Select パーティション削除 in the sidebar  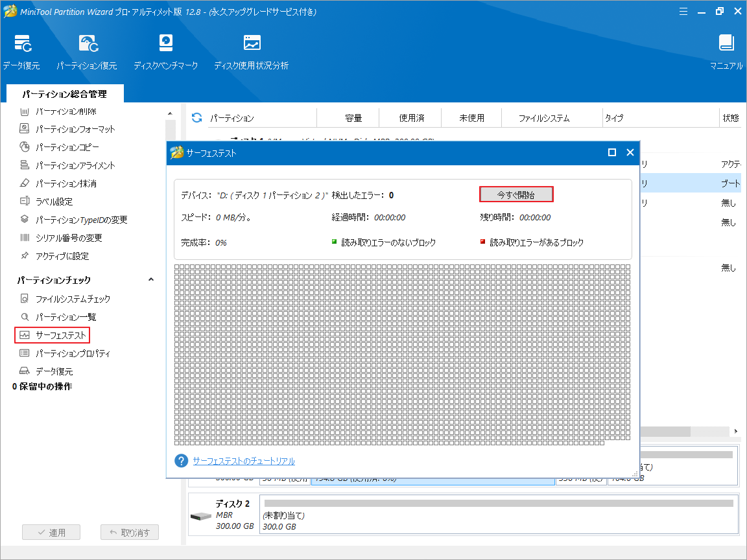coord(66,111)
